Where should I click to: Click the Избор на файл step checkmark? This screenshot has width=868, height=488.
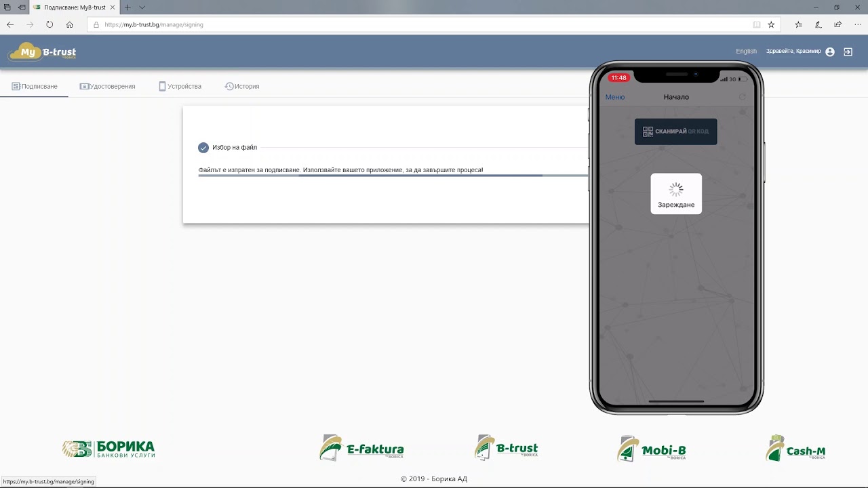point(203,148)
